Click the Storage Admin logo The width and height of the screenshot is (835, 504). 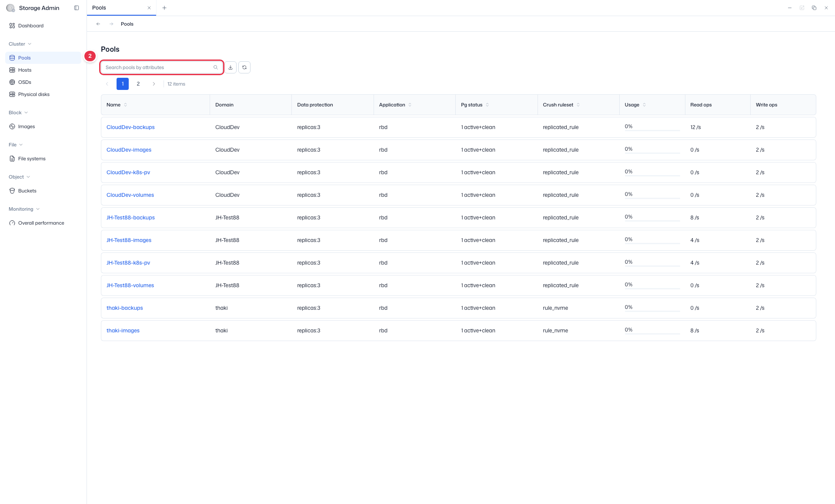point(10,8)
